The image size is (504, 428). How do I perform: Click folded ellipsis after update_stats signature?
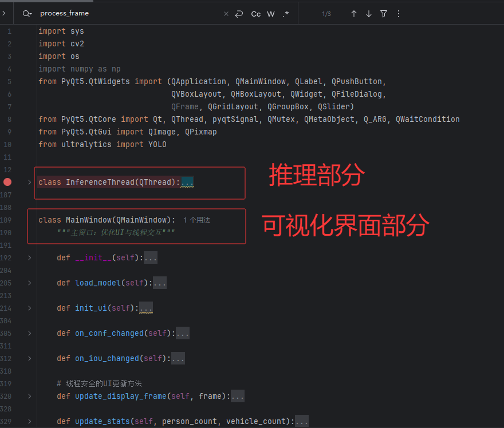click(x=302, y=421)
